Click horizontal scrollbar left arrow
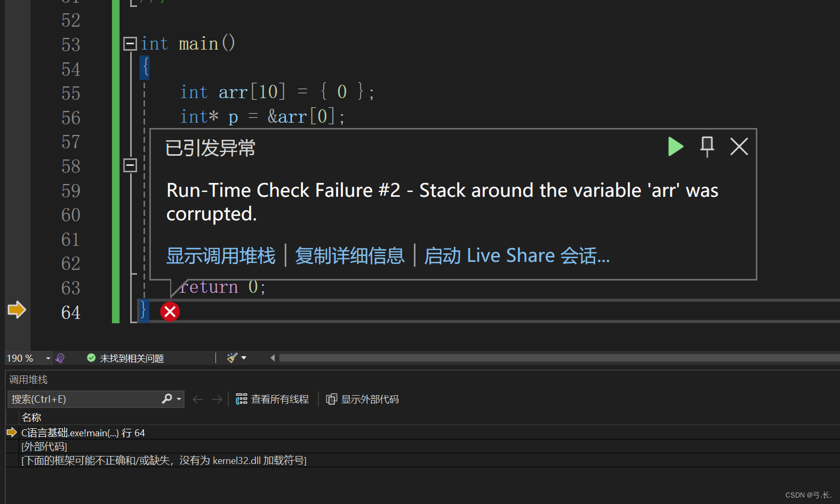840x504 pixels. click(x=273, y=358)
